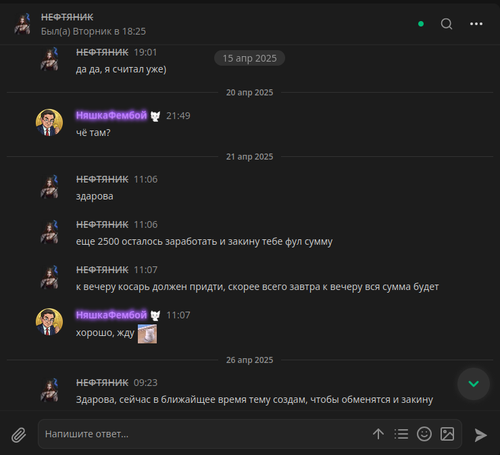
Task: Click НяшкаФембой avatar beside хорошо, жду
Action: (x=49, y=322)
